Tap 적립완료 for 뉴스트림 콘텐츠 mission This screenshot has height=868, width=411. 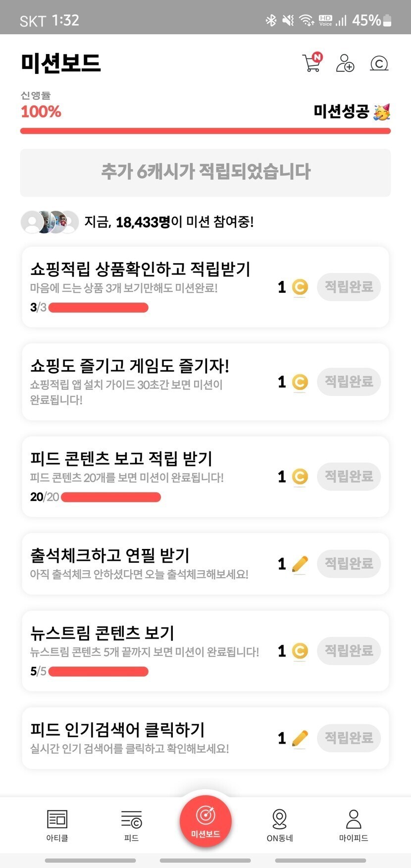[349, 651]
